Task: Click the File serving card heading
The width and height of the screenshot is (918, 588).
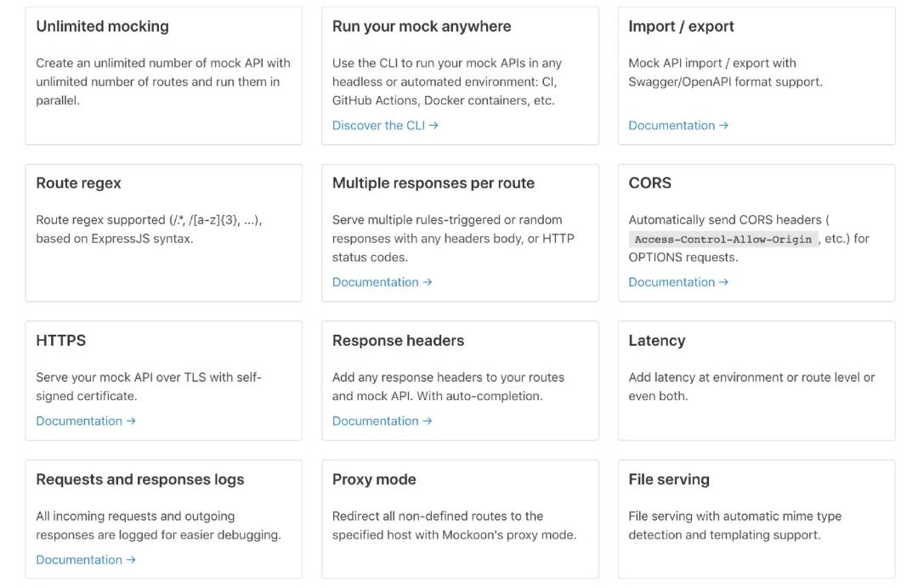Action: (668, 479)
